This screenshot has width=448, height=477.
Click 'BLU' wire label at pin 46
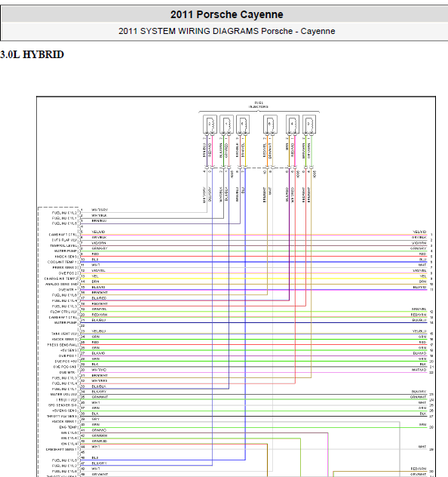click(x=95, y=457)
